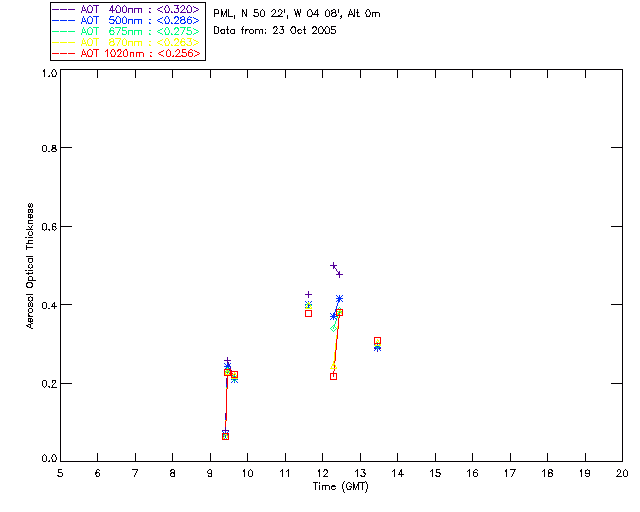Click the x-axis tick label 12
Image resolution: width=640 pixels, height=512 pixels.
pyautogui.click(x=322, y=474)
